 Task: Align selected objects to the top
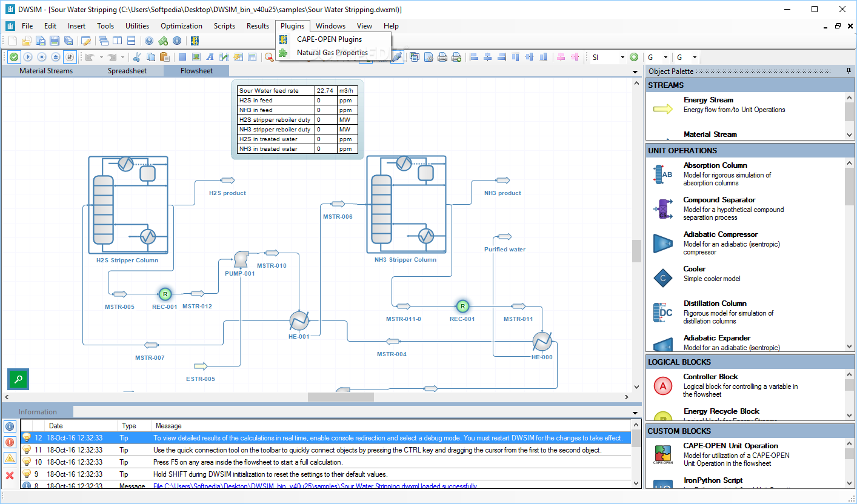[x=515, y=57]
